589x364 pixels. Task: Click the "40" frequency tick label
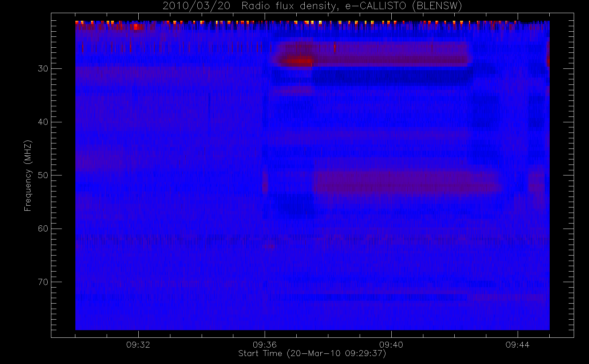43,122
